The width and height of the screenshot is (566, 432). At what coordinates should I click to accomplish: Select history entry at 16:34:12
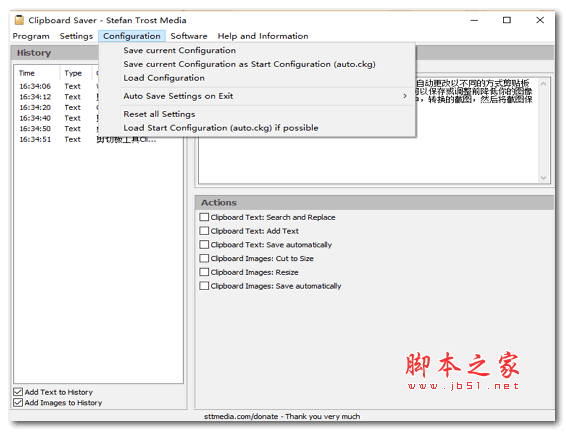click(x=99, y=97)
